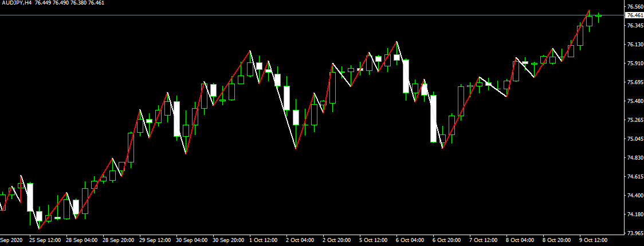Click the current price label 76.461

634,15
